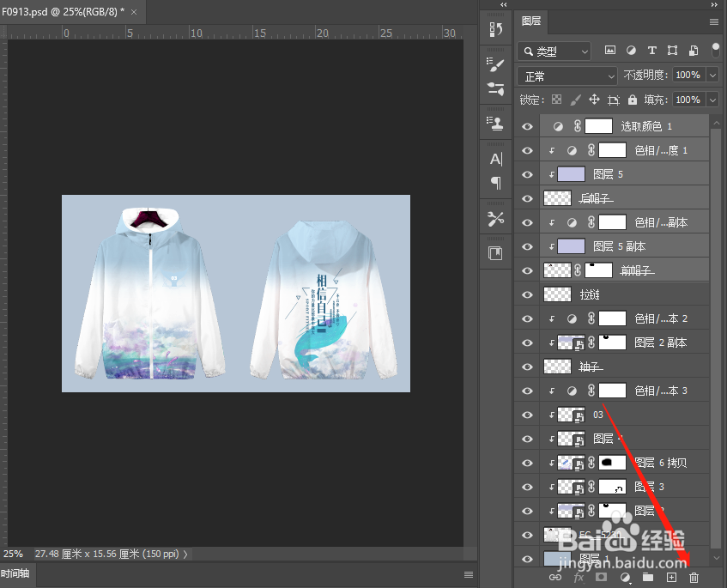Screen dimensions: 727x588
Task: Open the layer filter 类型 dropdown
Action: pyautogui.click(x=554, y=51)
